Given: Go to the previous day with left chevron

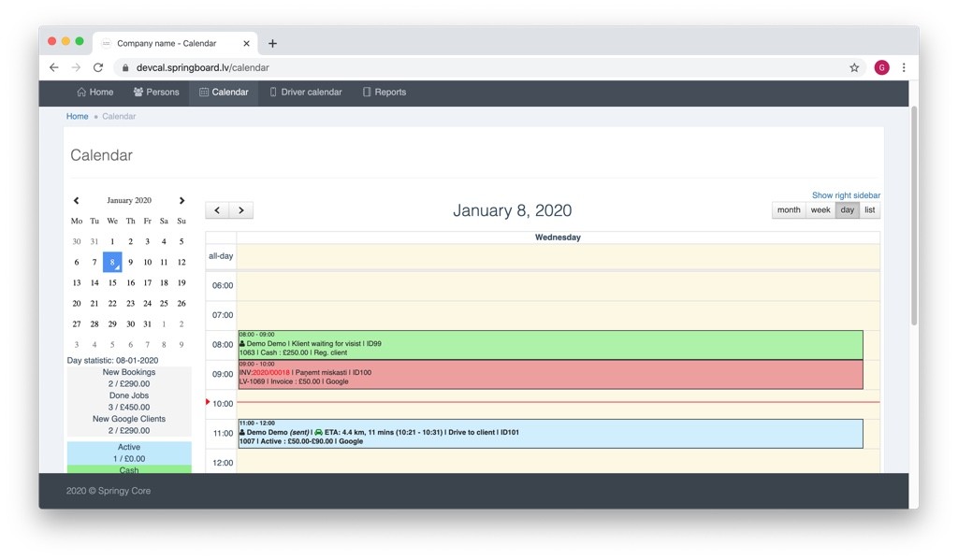Looking at the screenshot, I should (217, 210).
